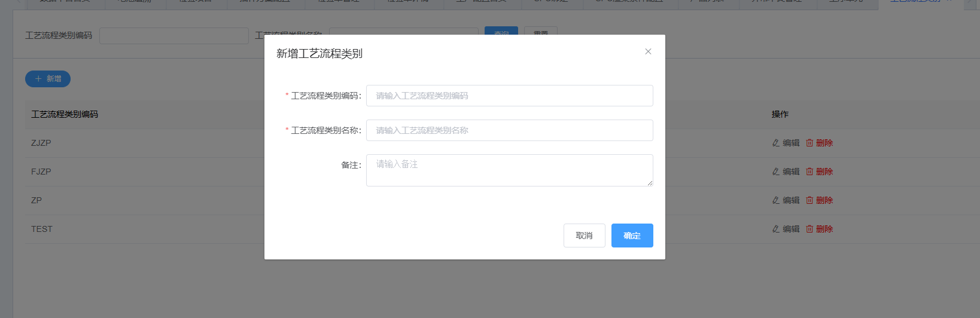Edit the ZP row
Viewport: 980px width, 318px height.
(786, 200)
